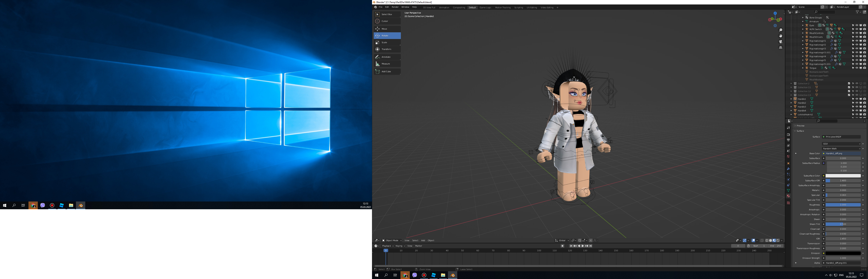The width and height of the screenshot is (868, 279).
Task: Open Blender from the Windows taskbar
Action: [452, 275]
